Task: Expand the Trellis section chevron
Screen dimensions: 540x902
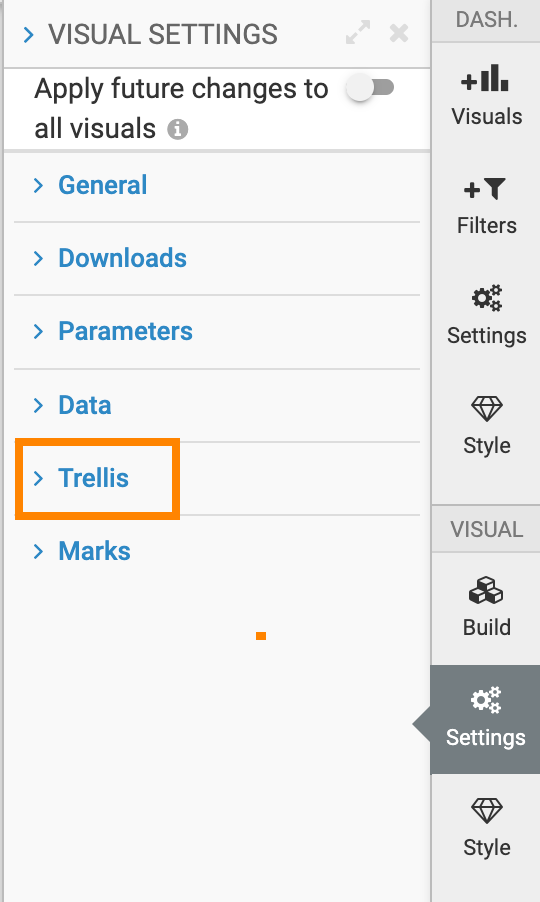Action: pyautogui.click(x=38, y=478)
